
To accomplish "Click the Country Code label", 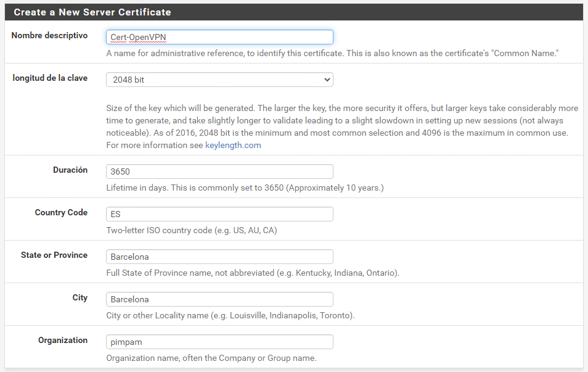I will [61, 212].
